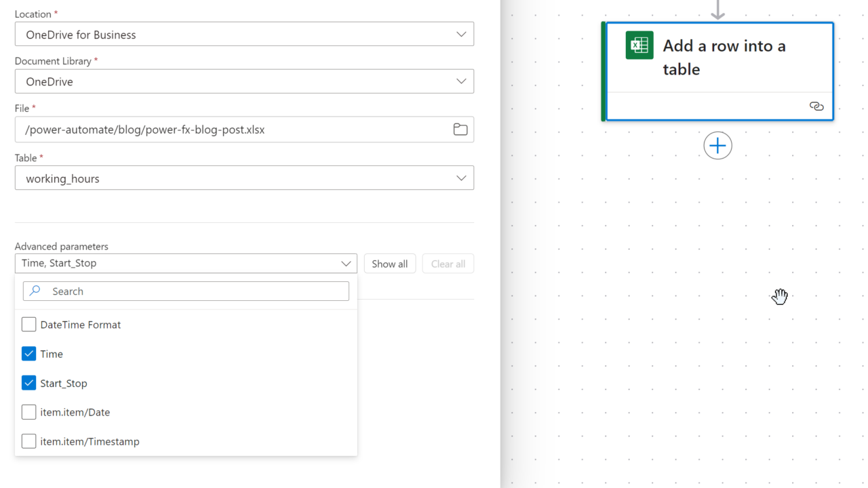Click the 'Time' option label
The image size is (868, 488).
coord(52,354)
